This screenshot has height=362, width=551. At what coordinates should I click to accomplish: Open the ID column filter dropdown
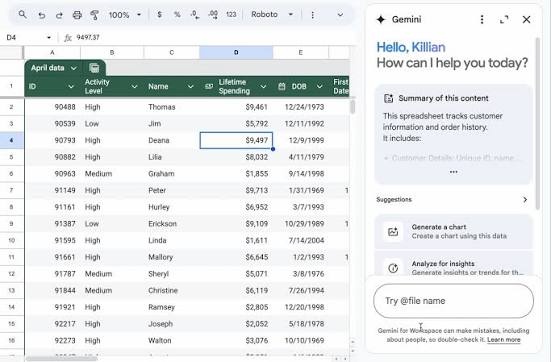pos(71,86)
